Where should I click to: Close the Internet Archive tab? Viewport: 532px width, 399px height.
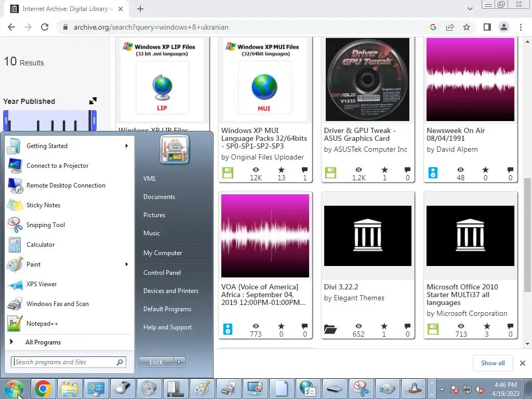click(121, 9)
